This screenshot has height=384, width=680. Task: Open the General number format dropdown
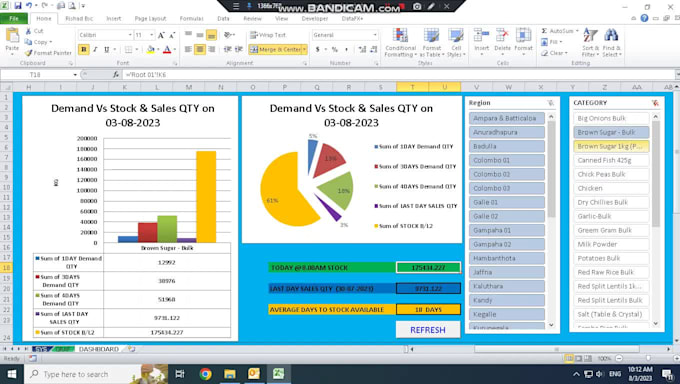click(x=375, y=35)
